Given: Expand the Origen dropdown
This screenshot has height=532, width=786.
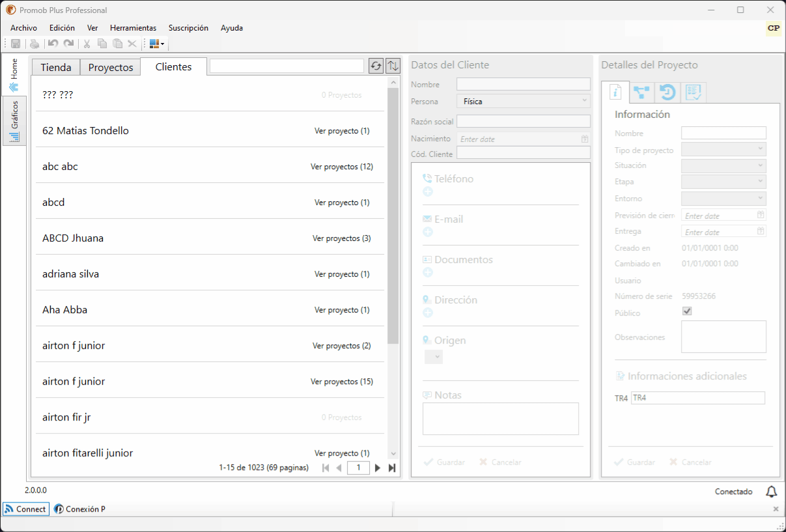Looking at the screenshot, I should (433, 357).
